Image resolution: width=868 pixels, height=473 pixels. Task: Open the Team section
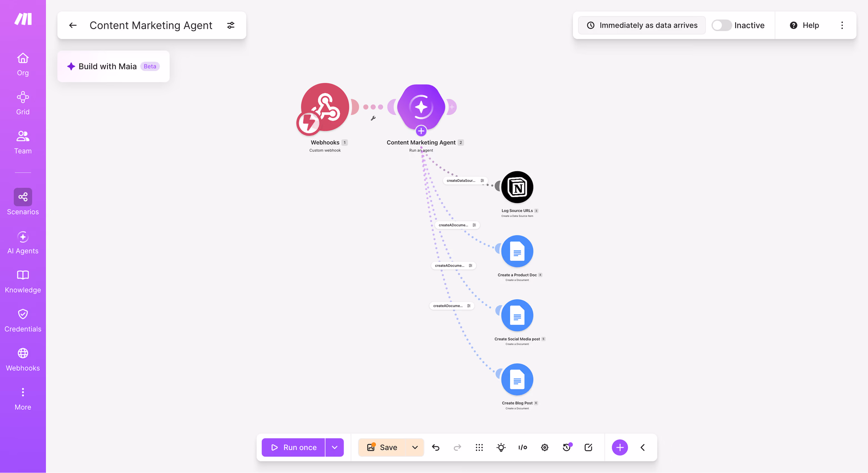[23, 142]
